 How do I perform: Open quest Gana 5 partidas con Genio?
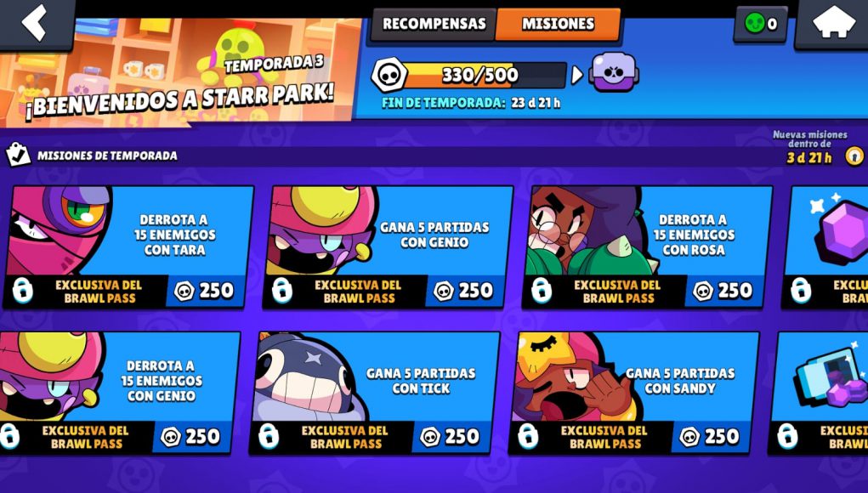click(388, 246)
